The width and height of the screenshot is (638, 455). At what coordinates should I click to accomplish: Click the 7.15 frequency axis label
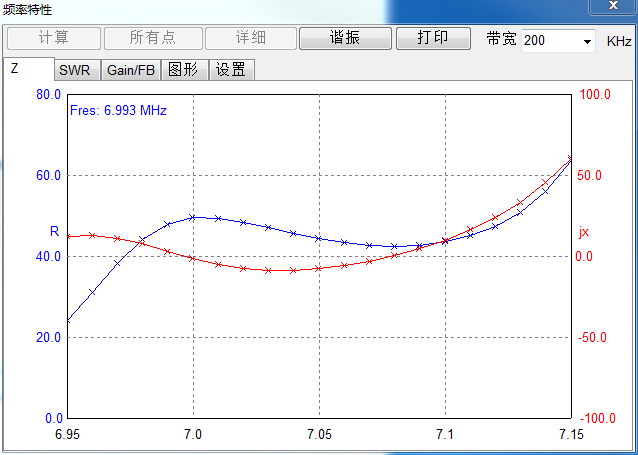pos(571,434)
